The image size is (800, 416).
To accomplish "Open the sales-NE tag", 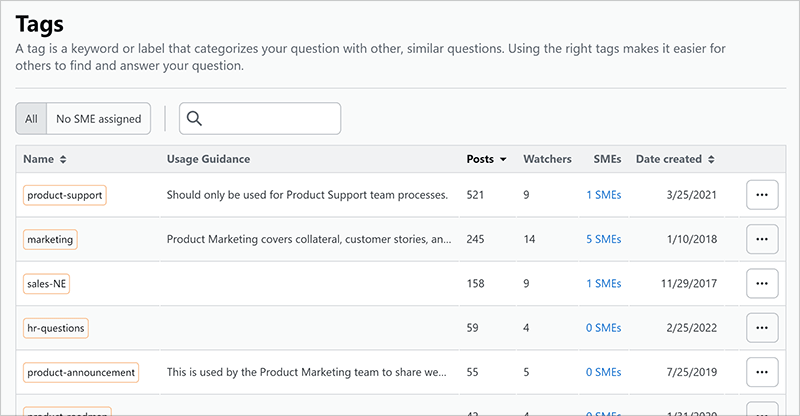I will point(47,283).
